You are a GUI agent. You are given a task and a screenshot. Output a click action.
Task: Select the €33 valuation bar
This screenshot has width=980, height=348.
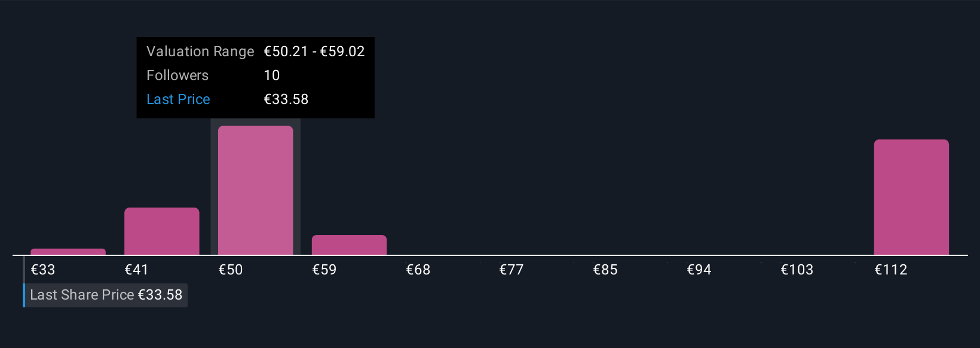tap(68, 252)
